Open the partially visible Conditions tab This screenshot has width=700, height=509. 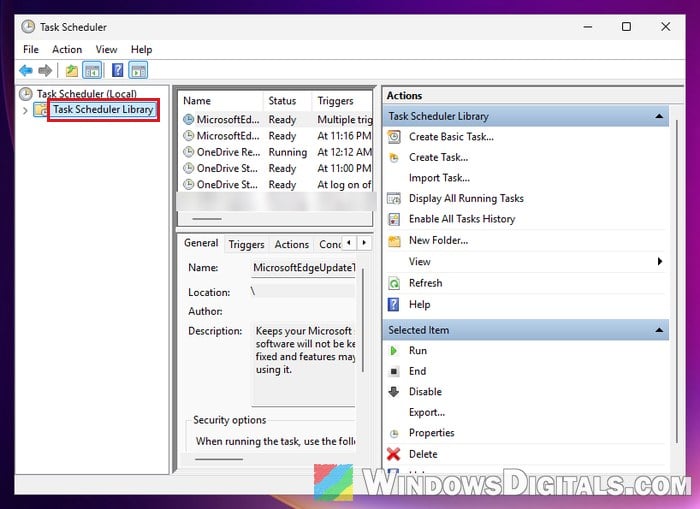coord(329,245)
